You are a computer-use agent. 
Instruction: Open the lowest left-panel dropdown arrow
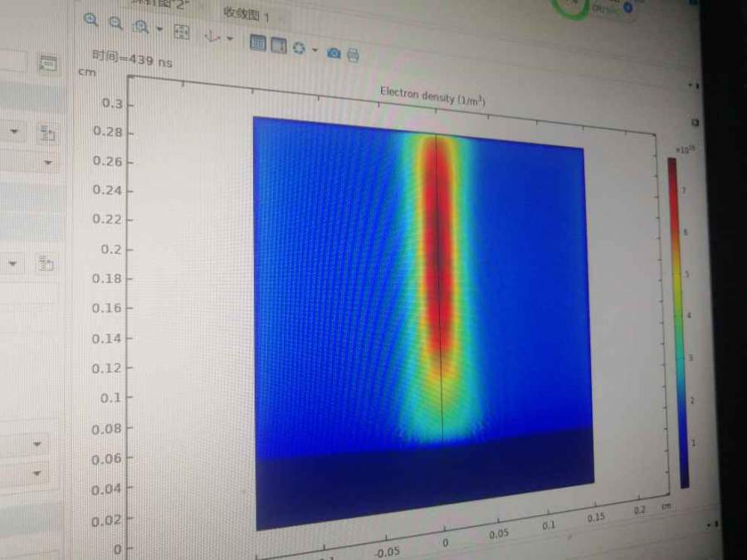point(37,474)
